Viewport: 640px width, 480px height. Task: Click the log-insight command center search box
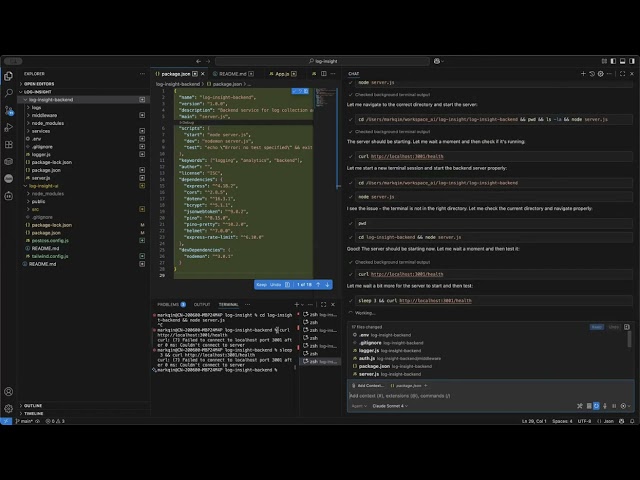(x=322, y=61)
